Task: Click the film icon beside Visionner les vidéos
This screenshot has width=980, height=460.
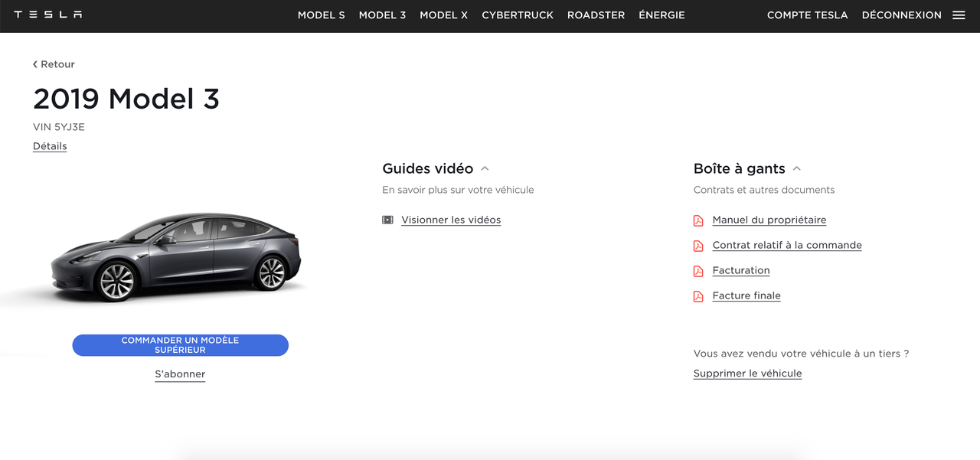Action: [x=387, y=220]
